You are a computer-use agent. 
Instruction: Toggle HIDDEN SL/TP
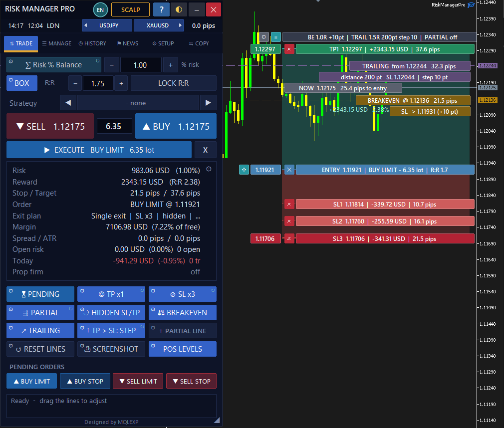pos(111,313)
